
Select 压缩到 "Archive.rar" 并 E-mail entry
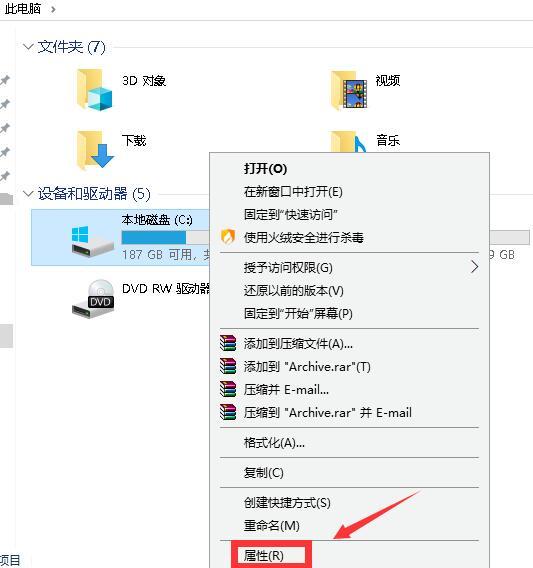328,413
